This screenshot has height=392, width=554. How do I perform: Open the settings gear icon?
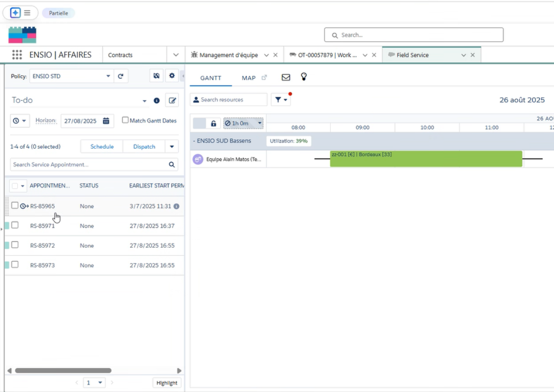(x=172, y=76)
